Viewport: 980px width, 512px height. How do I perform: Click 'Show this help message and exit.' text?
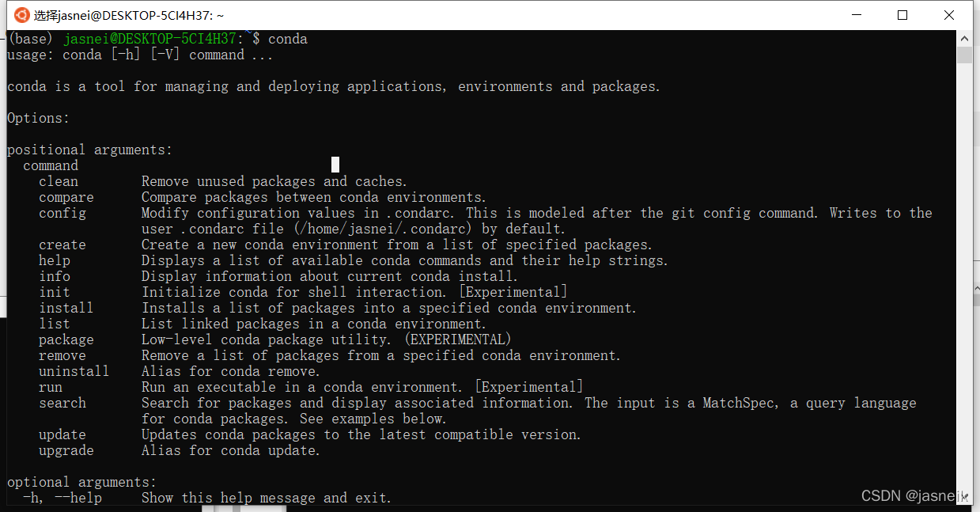coord(267,498)
